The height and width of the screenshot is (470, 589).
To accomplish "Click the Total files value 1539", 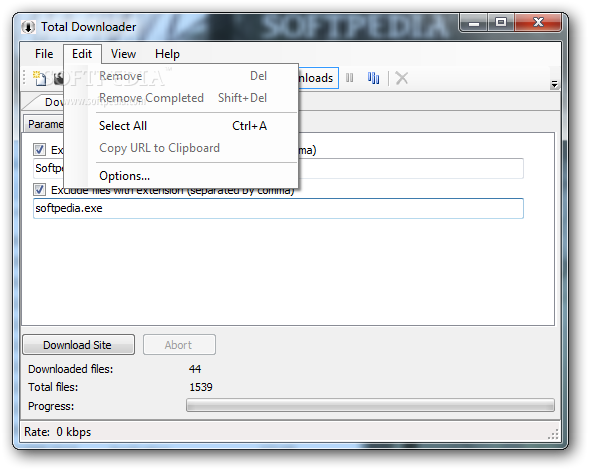I will (x=201, y=387).
